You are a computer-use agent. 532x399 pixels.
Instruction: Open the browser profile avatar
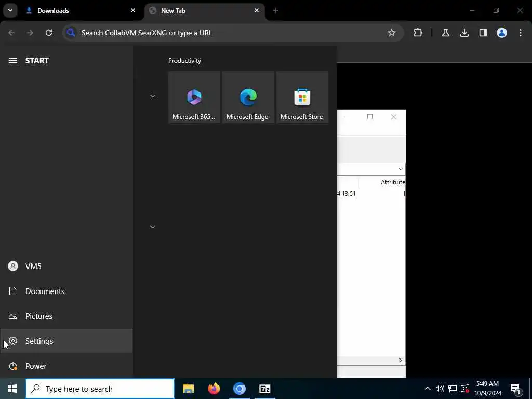[x=502, y=33]
